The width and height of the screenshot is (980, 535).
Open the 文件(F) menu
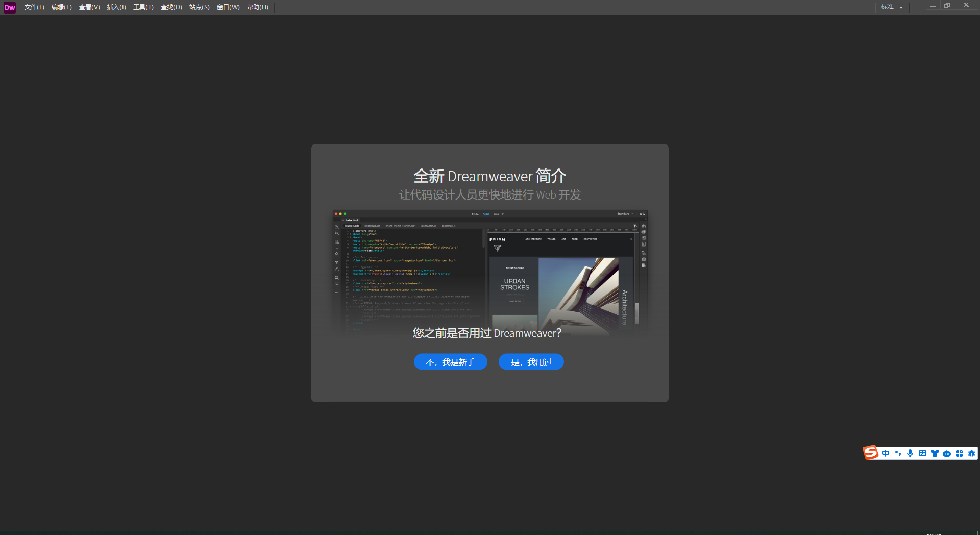pyautogui.click(x=34, y=7)
